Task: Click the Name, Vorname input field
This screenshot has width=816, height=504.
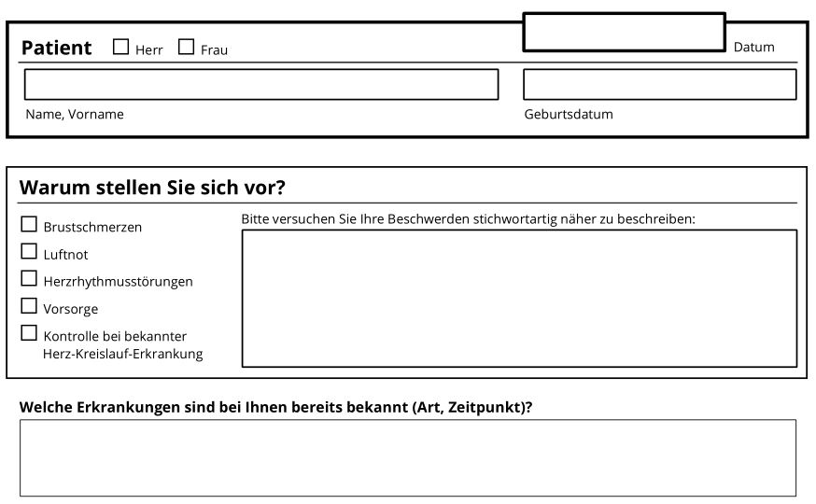Action: coord(261,84)
